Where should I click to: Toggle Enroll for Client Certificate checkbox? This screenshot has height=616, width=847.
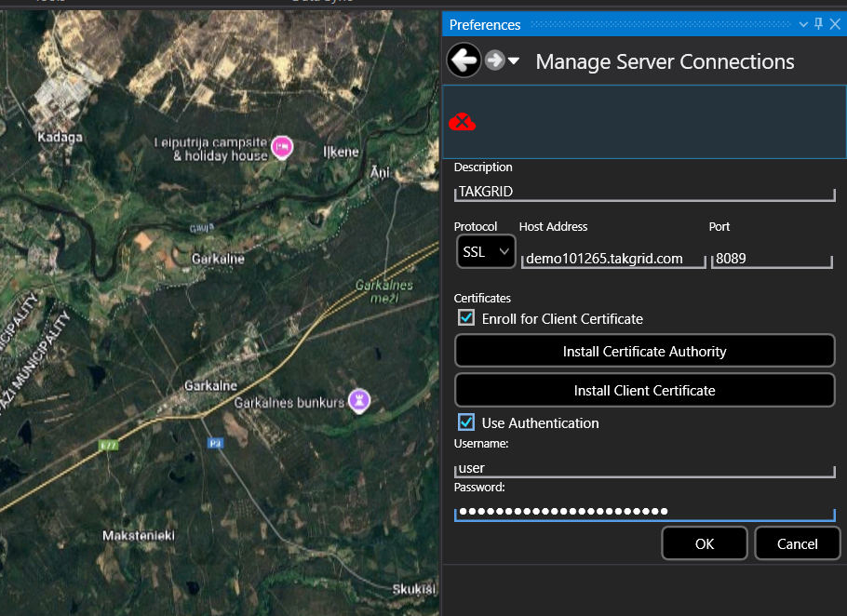coord(466,318)
